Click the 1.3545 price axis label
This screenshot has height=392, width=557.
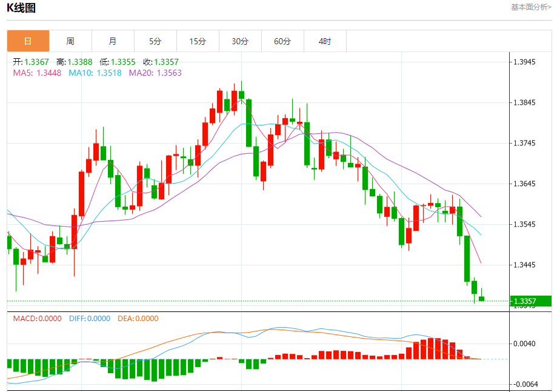[x=524, y=224]
